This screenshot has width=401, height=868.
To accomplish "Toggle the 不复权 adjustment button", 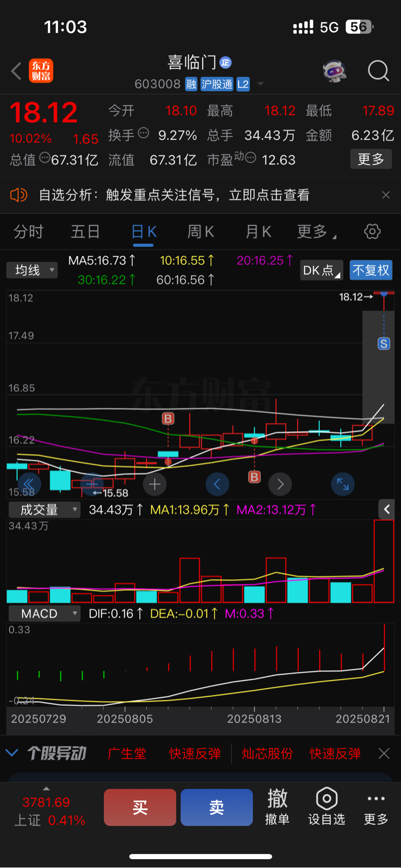I will 371,270.
